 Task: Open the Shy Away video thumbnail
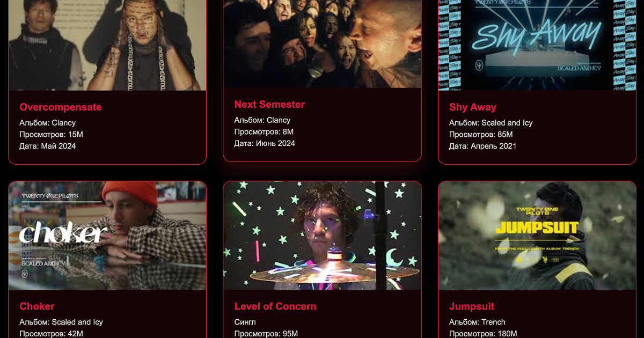pyautogui.click(x=537, y=45)
